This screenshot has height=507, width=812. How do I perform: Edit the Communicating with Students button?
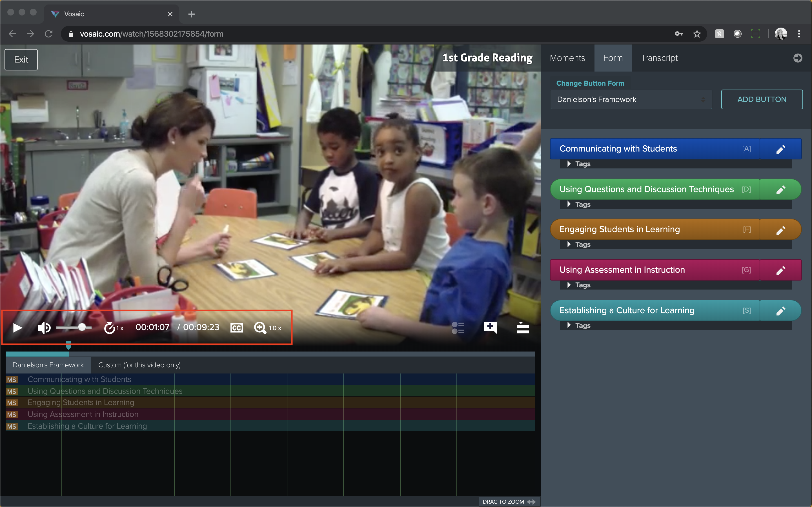point(780,149)
